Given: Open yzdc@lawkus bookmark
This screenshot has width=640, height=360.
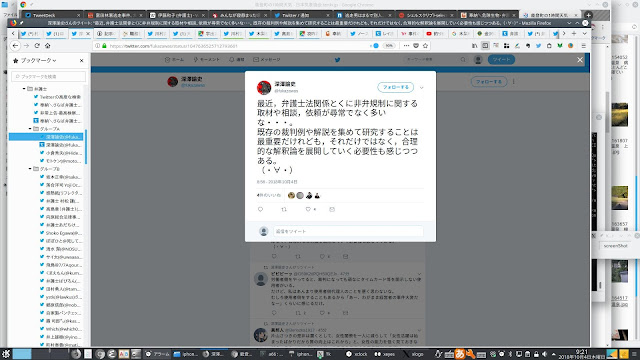Looking at the screenshot, I should point(60,297).
